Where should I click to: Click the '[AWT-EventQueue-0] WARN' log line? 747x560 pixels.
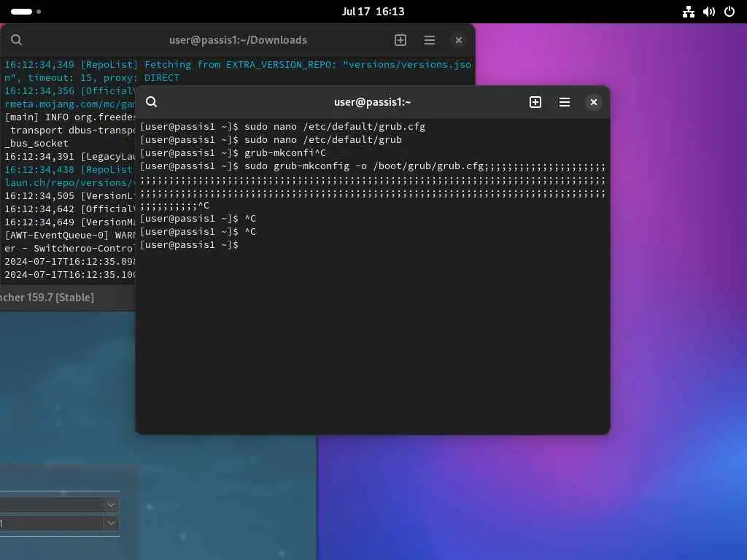click(70, 236)
